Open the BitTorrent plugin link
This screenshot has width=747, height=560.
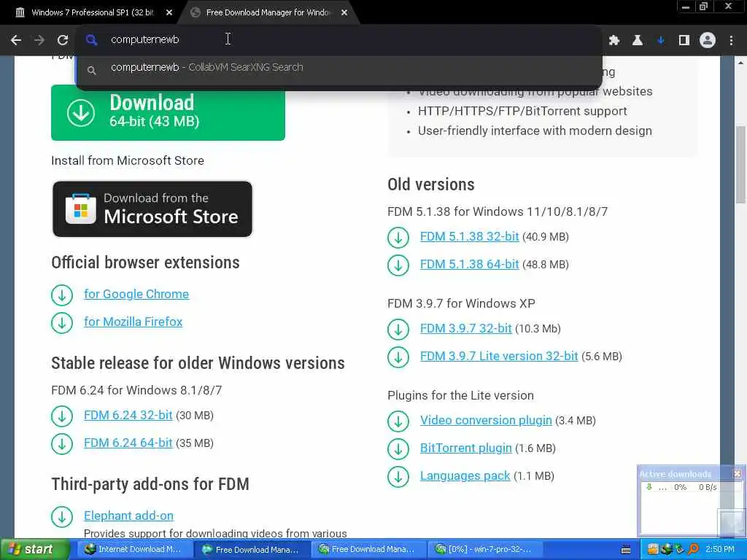click(466, 448)
